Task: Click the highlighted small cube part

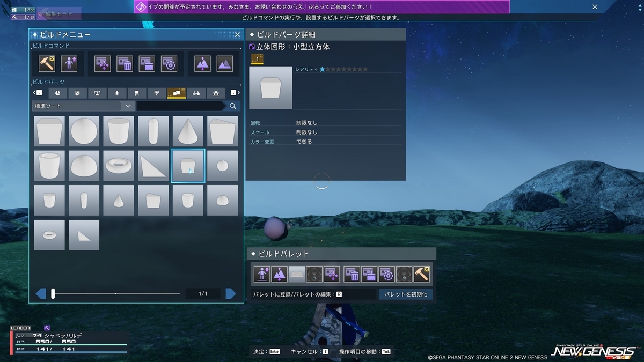Action: [x=188, y=166]
